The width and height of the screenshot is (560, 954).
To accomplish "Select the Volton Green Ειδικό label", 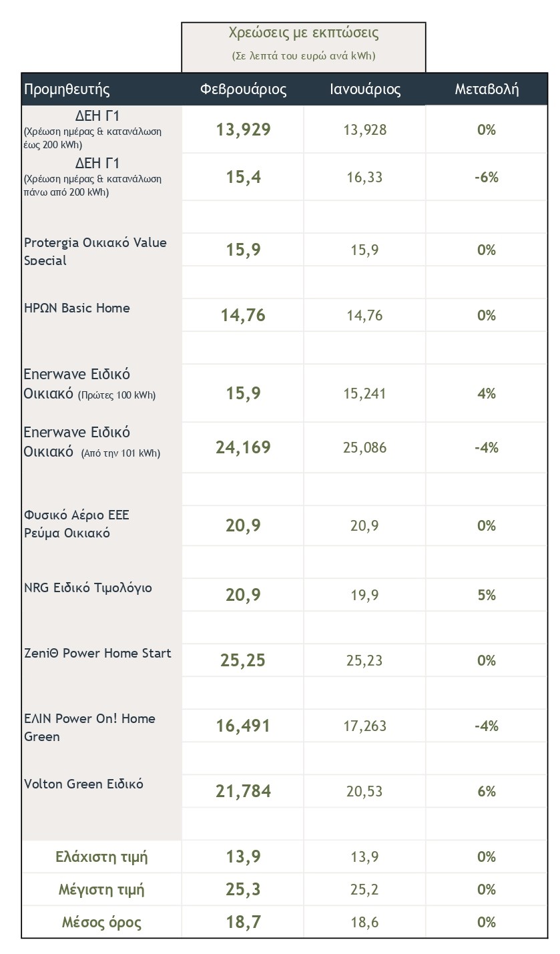I will coord(83,784).
